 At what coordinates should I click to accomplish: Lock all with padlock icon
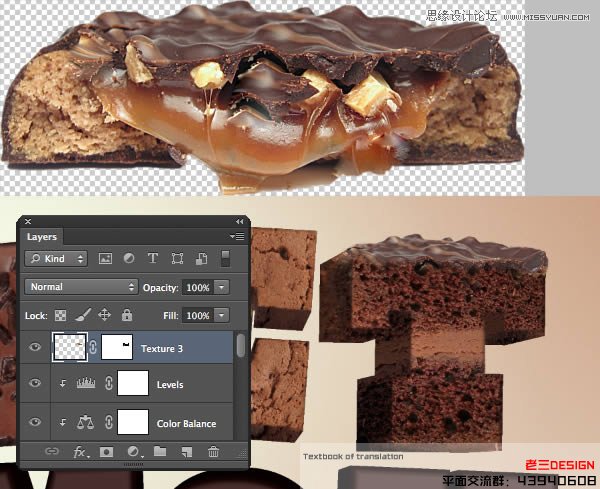coord(127,315)
